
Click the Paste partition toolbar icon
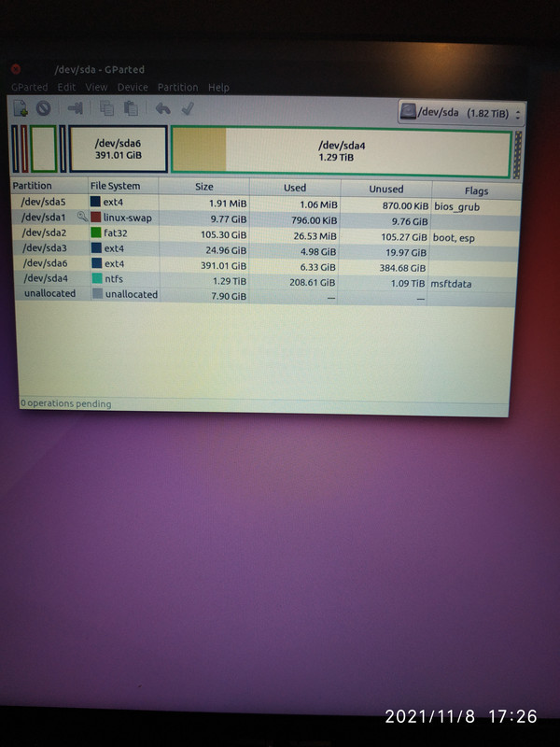(131, 108)
